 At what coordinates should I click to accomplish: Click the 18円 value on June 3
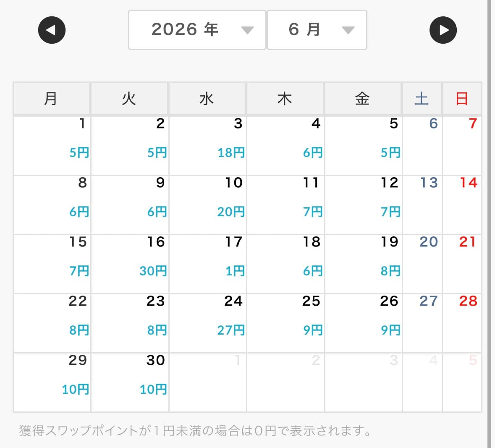coord(231,153)
